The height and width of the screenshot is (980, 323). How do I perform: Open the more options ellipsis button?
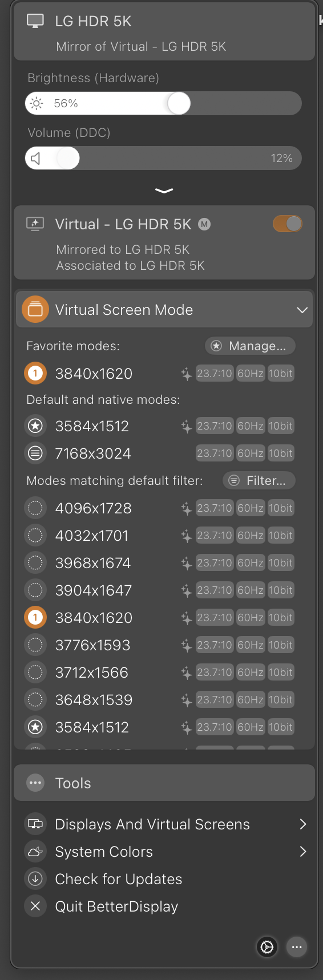pyautogui.click(x=296, y=947)
